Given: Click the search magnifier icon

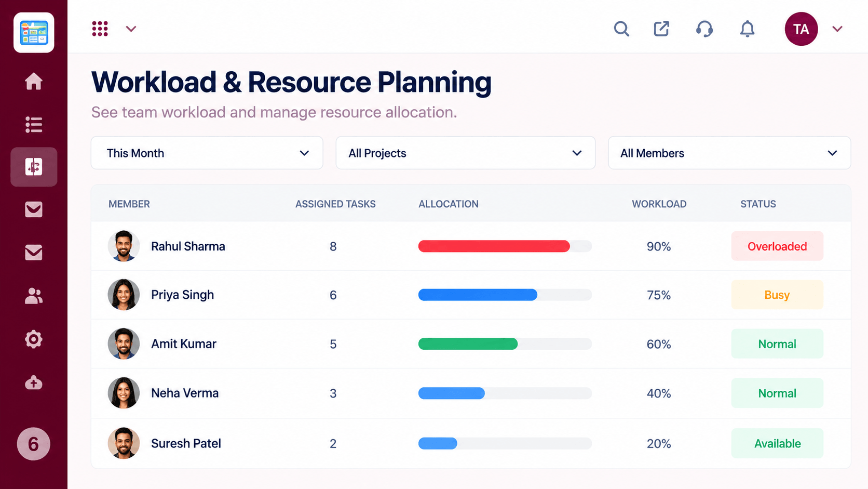Looking at the screenshot, I should click(x=621, y=29).
